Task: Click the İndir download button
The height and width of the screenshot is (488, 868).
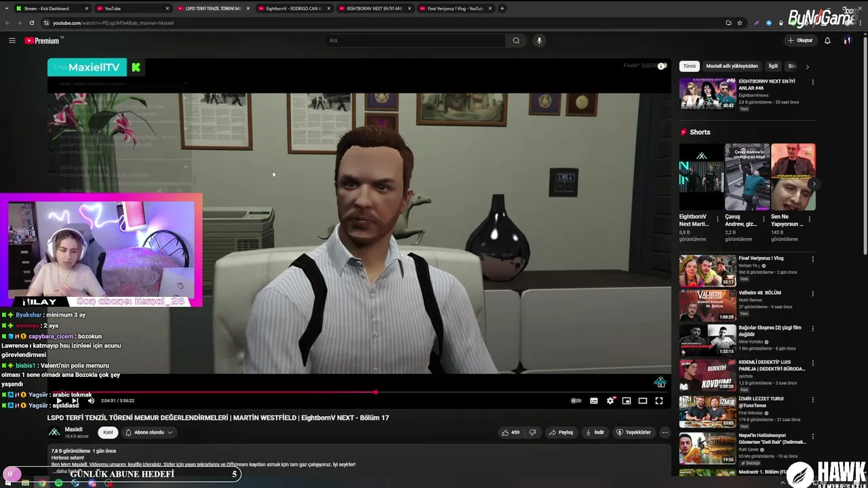Action: click(x=595, y=432)
